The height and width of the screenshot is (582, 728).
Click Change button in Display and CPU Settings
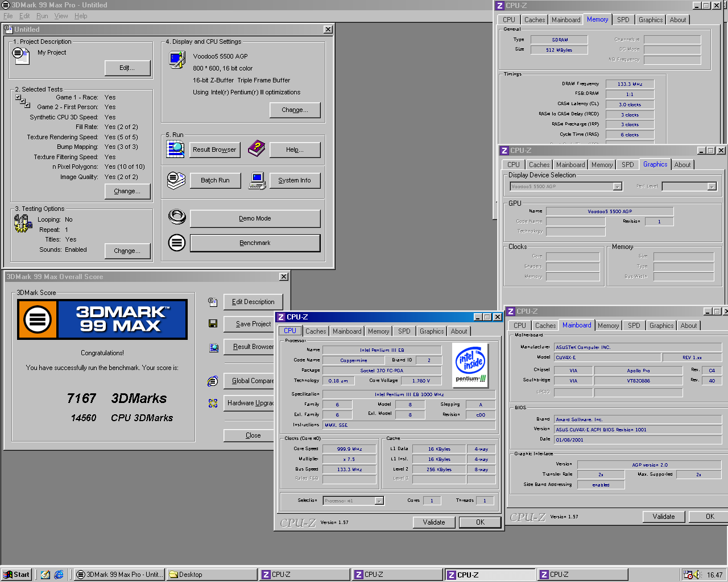point(295,110)
